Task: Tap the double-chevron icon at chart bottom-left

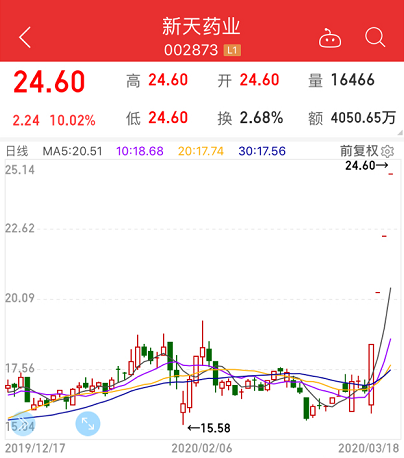Action: 23,424
